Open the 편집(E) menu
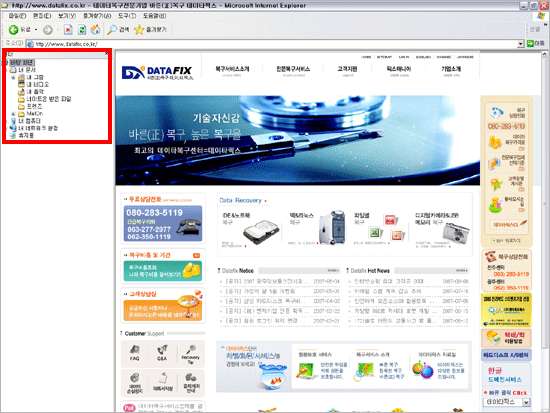 [42, 16]
